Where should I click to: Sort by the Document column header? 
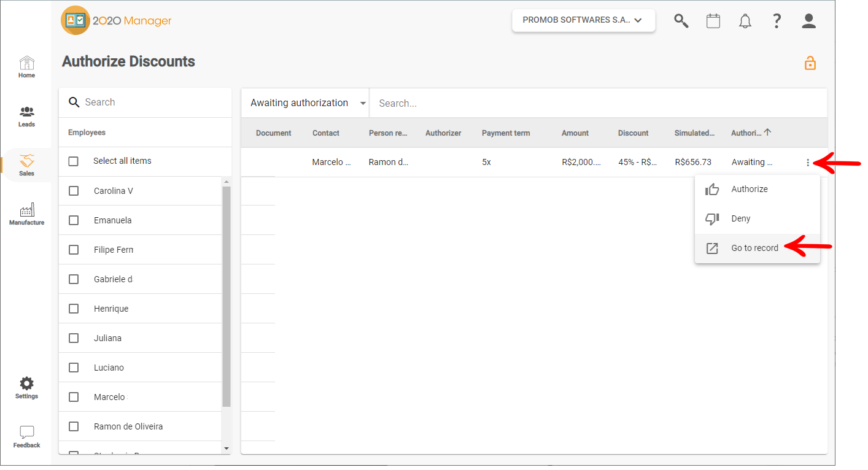pos(273,133)
